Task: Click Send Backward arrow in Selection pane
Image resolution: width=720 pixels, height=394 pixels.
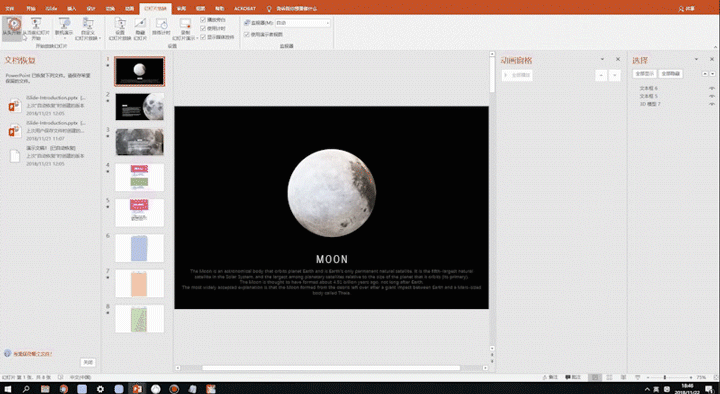Action: click(x=713, y=73)
